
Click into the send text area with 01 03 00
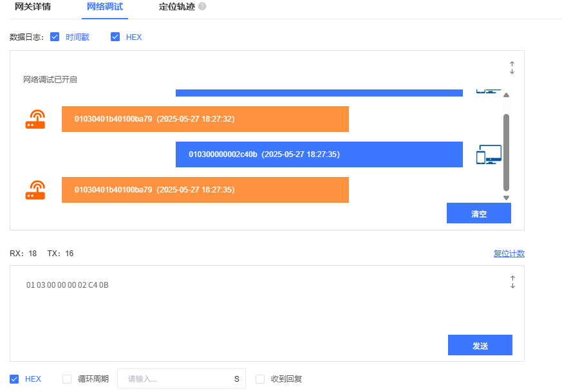point(267,313)
